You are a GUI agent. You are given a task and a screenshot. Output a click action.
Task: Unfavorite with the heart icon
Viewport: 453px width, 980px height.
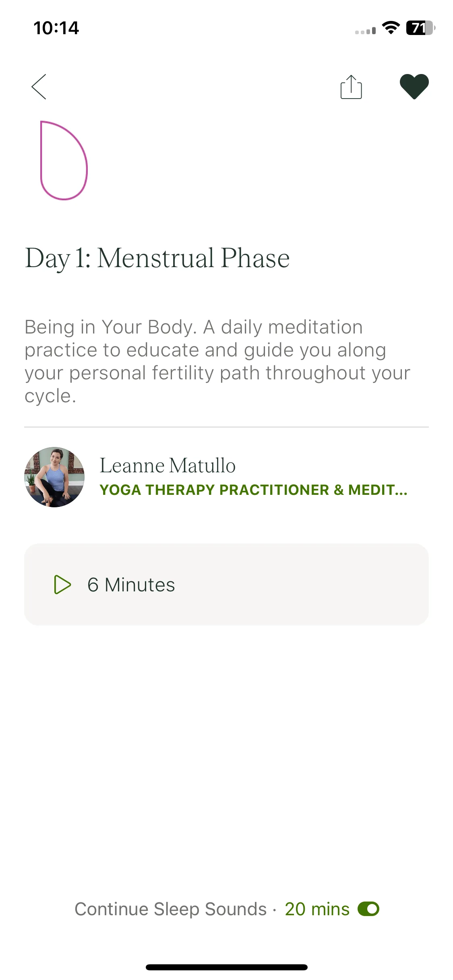coord(414,86)
